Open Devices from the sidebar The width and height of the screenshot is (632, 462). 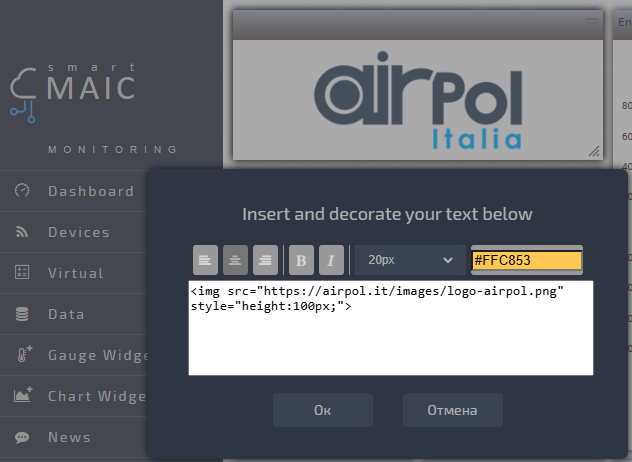pyautogui.click(x=78, y=232)
